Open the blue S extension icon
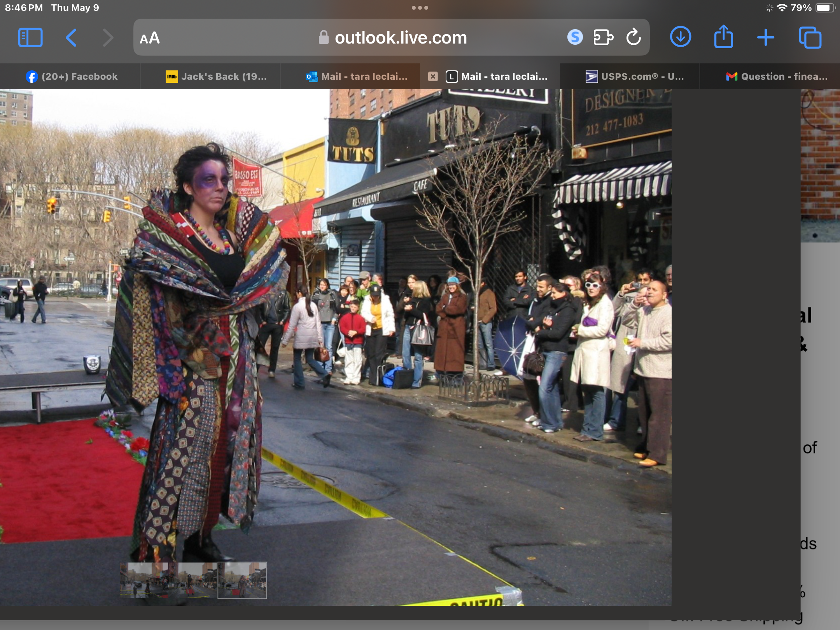Image resolution: width=840 pixels, height=630 pixels. pos(575,37)
